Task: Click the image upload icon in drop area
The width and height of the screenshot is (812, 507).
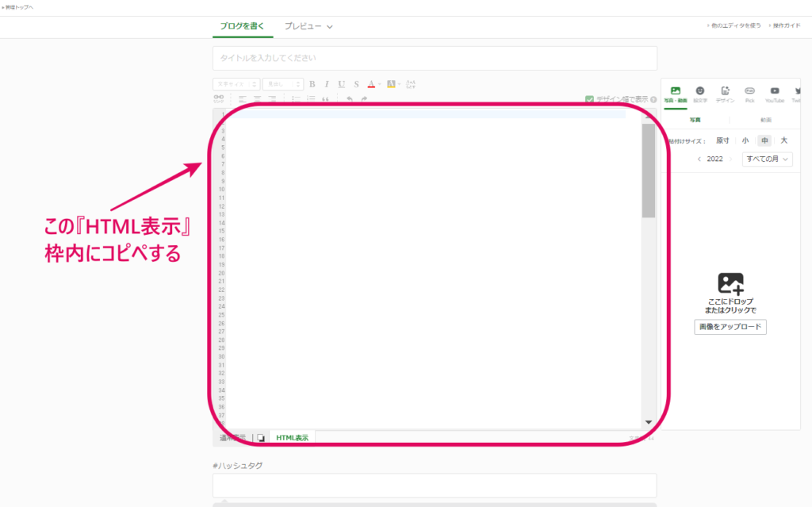Action: tap(730, 283)
